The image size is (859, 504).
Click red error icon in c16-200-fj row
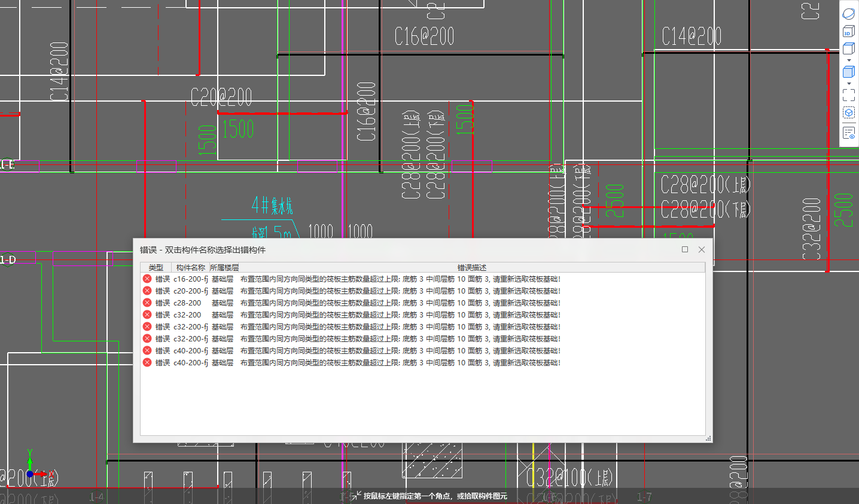(x=147, y=279)
